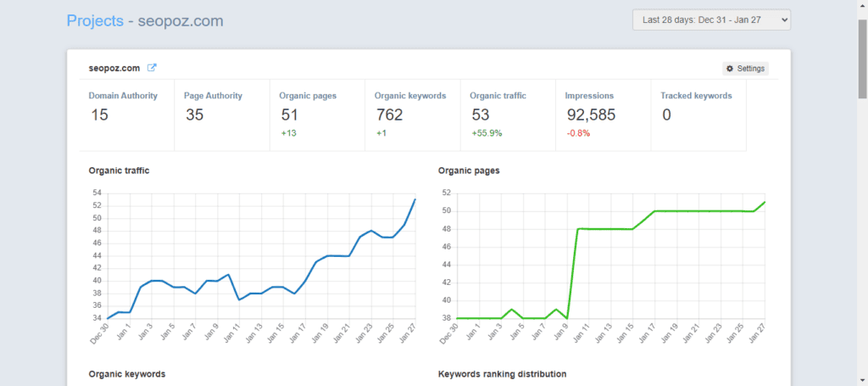The image size is (868, 386).
Task: Click the Settings gear button
Action: tap(745, 69)
